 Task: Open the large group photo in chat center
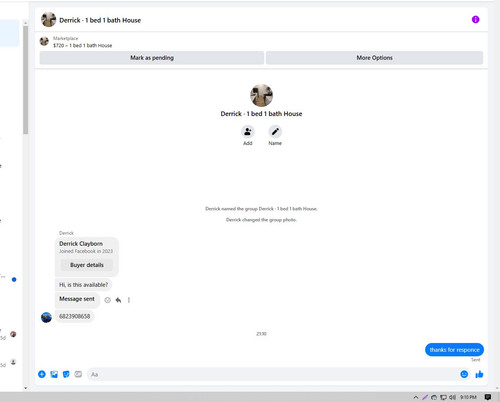click(261, 95)
